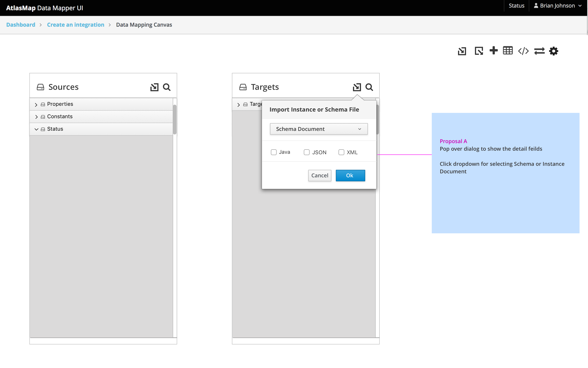Collapse the Status section in Sources

[x=36, y=129]
